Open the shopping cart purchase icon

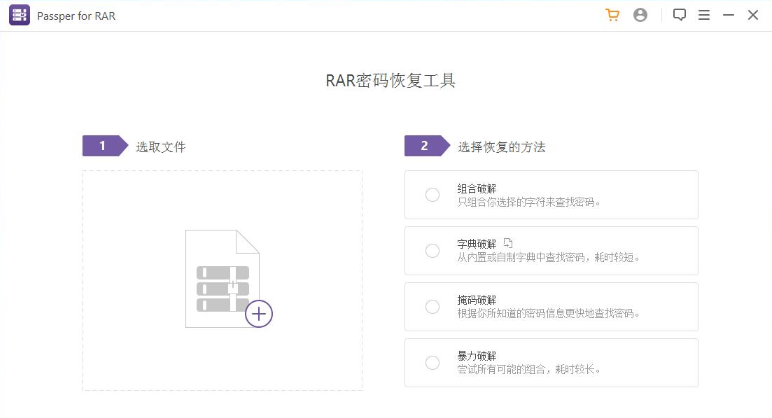pos(612,15)
